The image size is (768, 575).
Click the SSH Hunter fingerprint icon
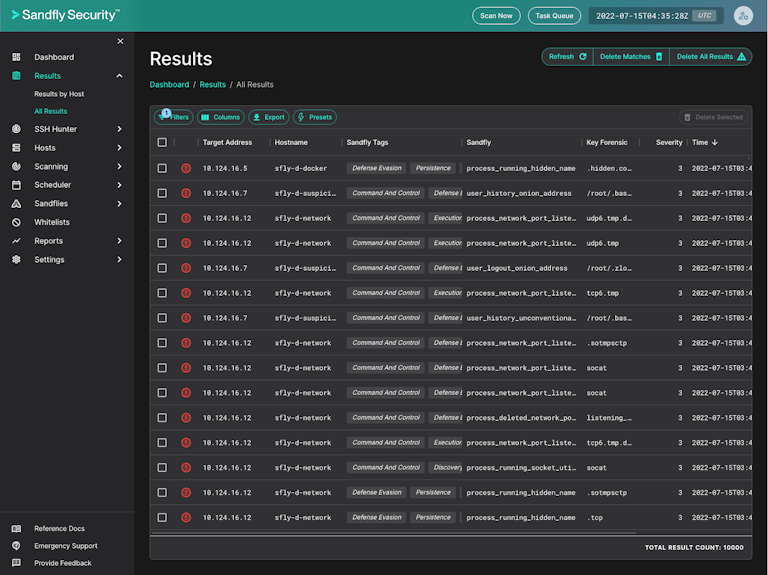(x=16, y=129)
